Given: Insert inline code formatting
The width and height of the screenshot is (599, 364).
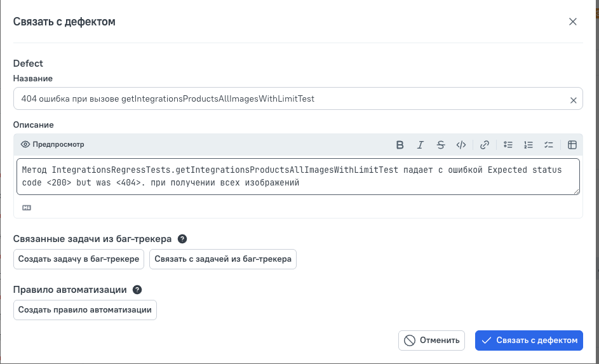Looking at the screenshot, I should (x=461, y=145).
